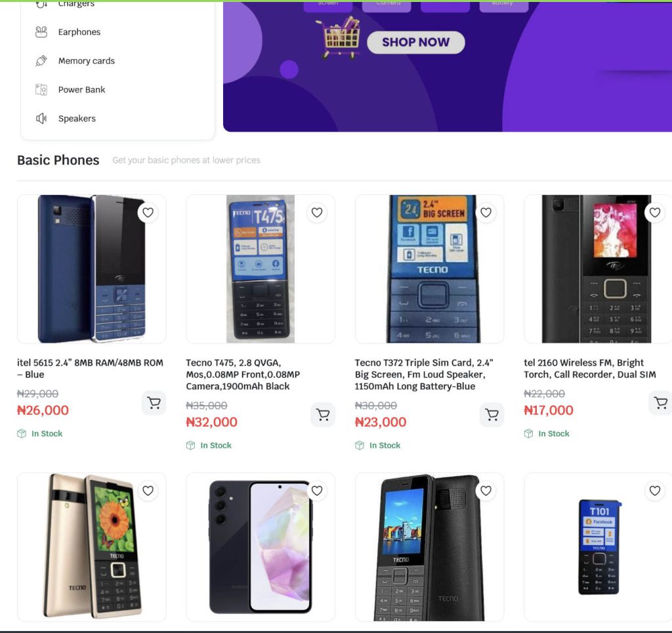The image size is (672, 633).
Task: Add itel 2160 to cart
Action: [660, 403]
